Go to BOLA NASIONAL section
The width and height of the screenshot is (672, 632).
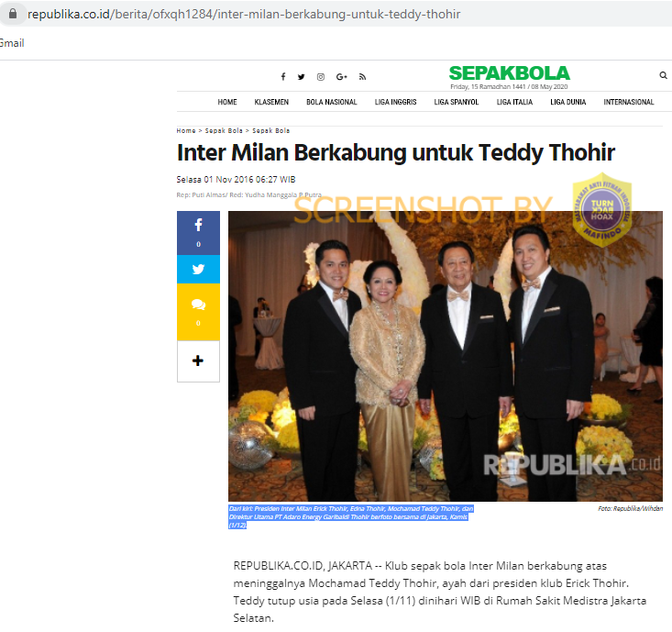click(x=332, y=102)
